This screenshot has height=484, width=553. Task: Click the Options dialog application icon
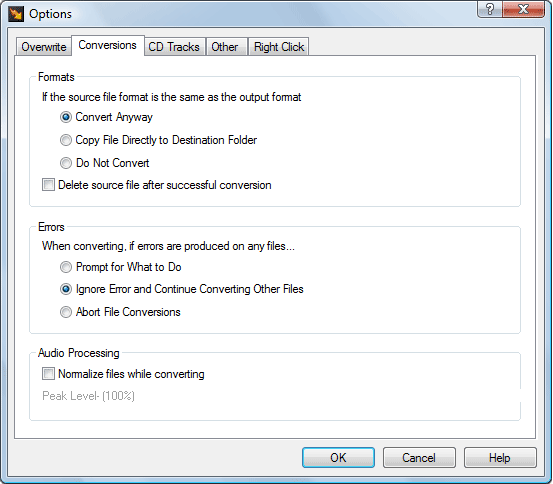16,14
